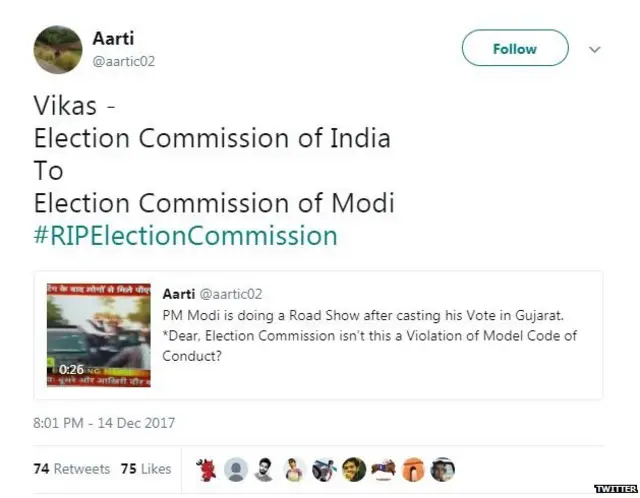640x498 pixels.
Task: Click the Twitter watermark label
Action: point(615,488)
